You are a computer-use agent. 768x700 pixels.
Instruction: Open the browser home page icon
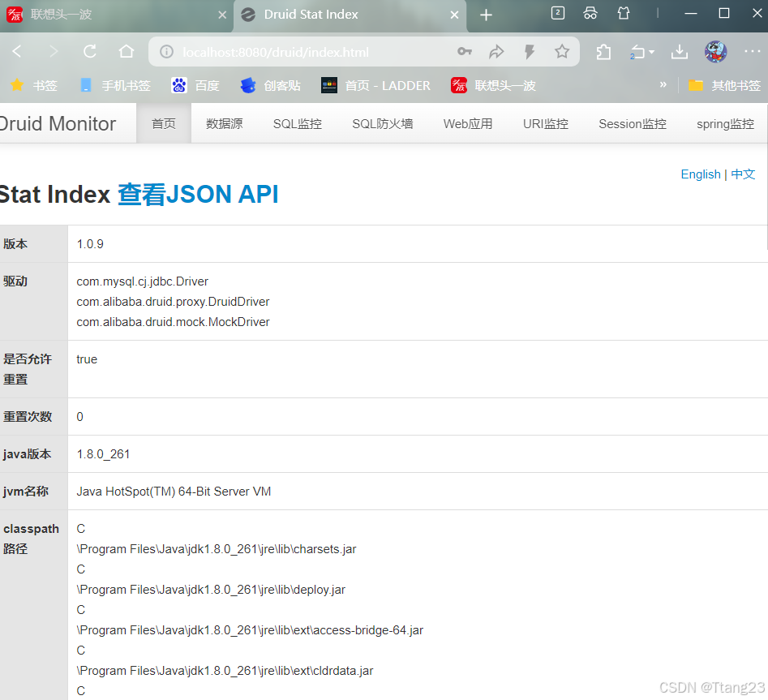(x=127, y=51)
